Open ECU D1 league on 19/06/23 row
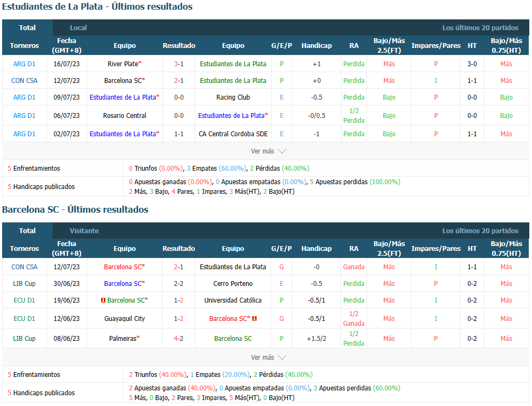 (x=24, y=300)
